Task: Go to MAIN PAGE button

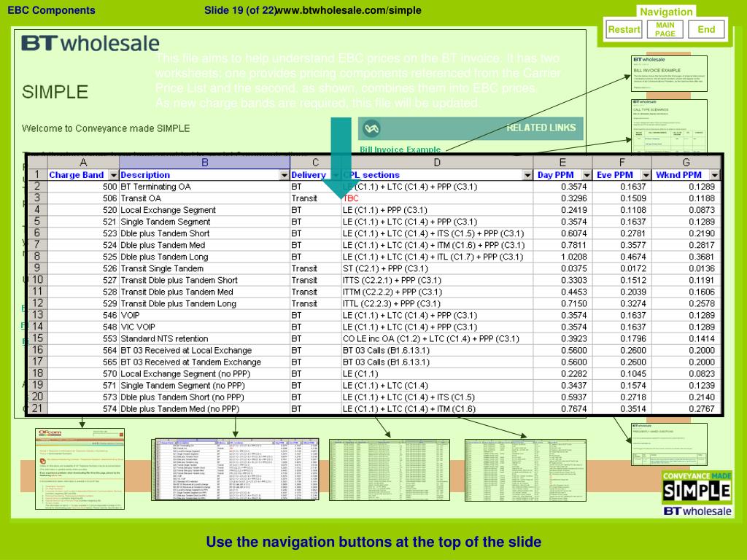Action: click(665, 29)
